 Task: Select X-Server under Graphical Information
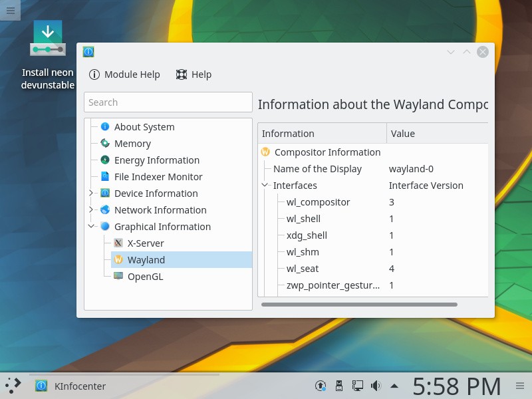[x=146, y=243]
